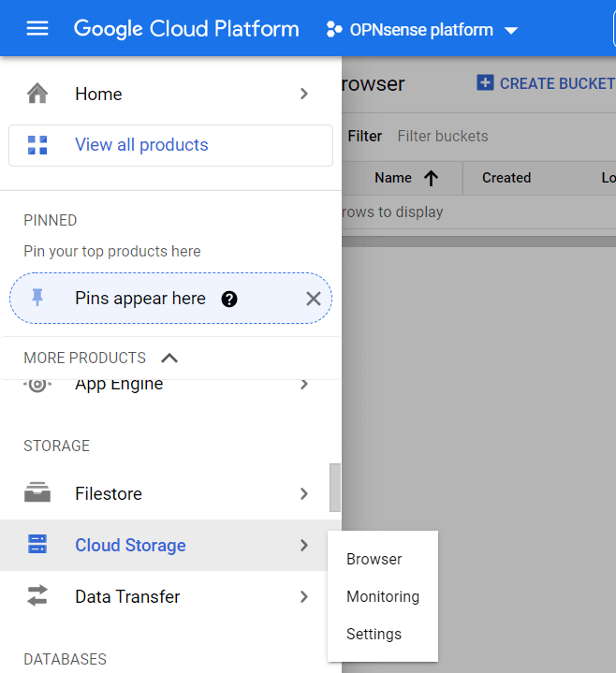The height and width of the screenshot is (673, 616).
Task: Expand the App Engine submenu chevron
Action: pyautogui.click(x=304, y=384)
